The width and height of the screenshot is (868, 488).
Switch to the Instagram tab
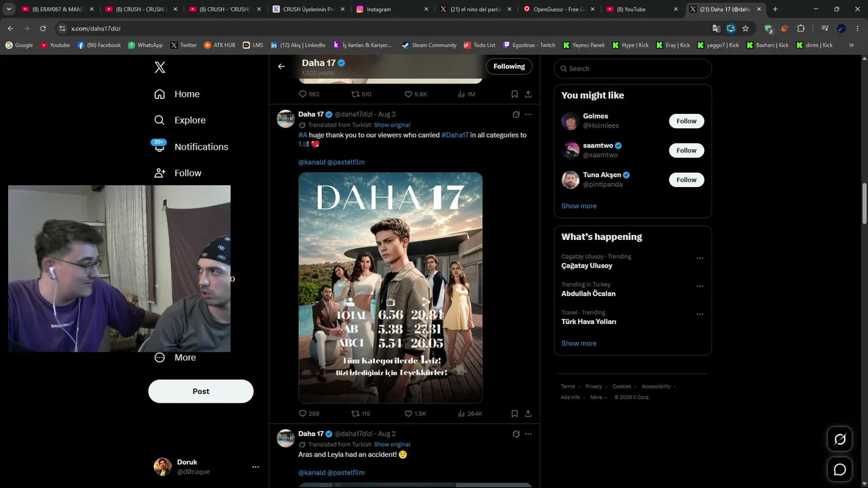393,9
